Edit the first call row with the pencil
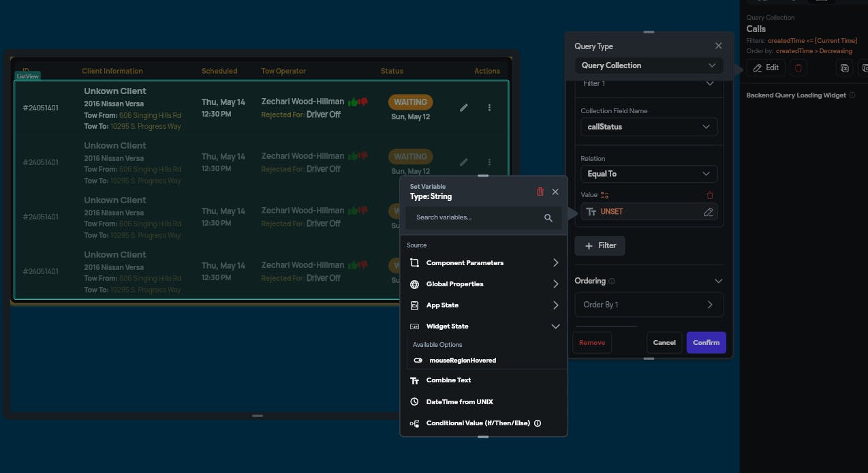 (x=464, y=108)
